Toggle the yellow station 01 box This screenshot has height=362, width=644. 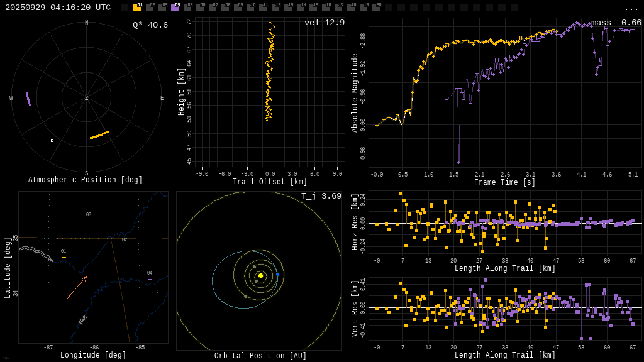[137, 8]
